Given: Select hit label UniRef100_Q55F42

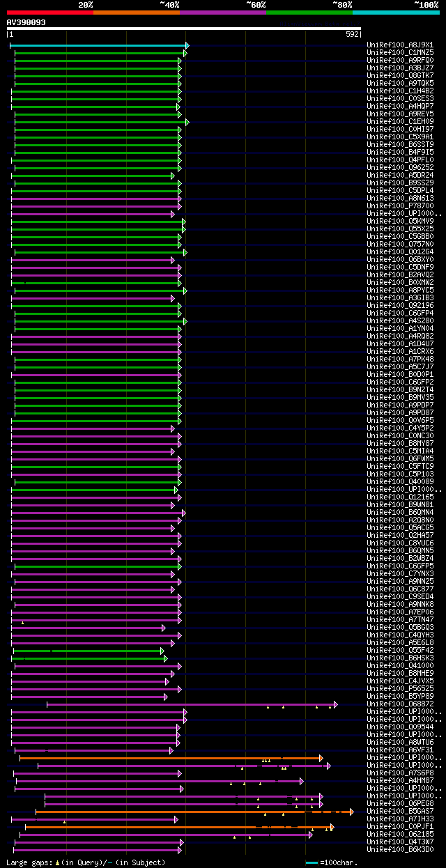Looking at the screenshot, I should 400,651.
